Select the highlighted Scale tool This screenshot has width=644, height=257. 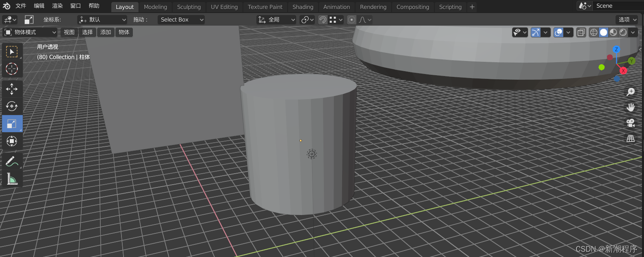point(12,124)
